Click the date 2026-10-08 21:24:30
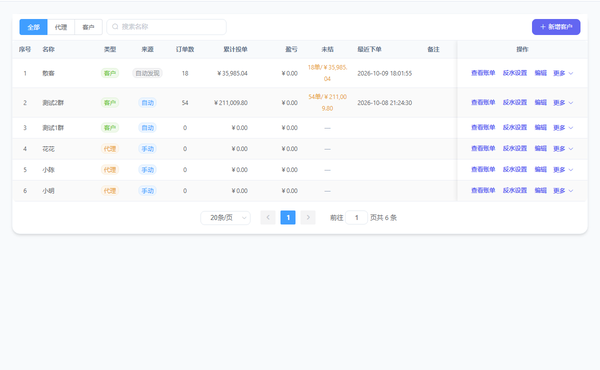Image resolution: width=600 pixels, height=370 pixels. [385, 103]
